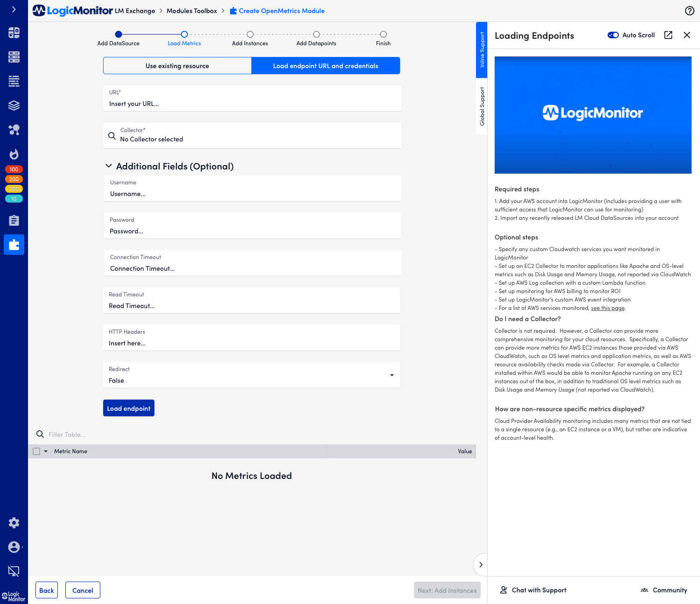The image size is (700, 604).
Task: Click the Chat with Support icon
Action: 504,590
